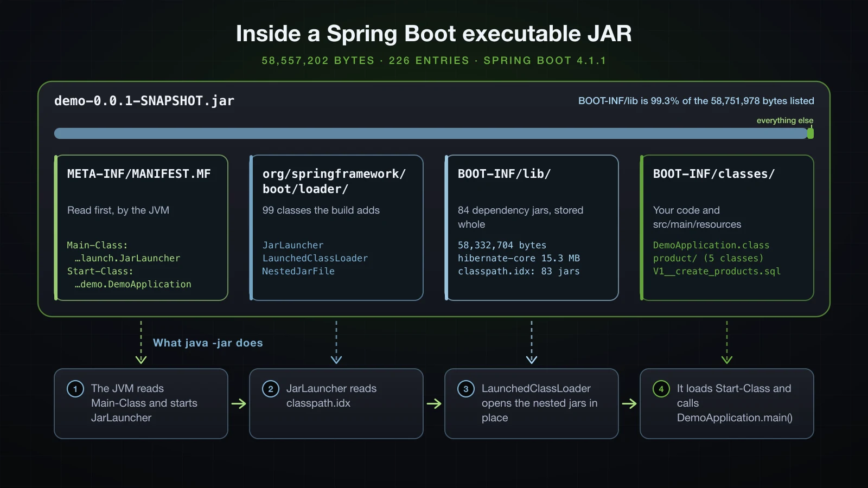
Task: Click 'JarLauncher' in the boot/loader class list
Action: point(293,245)
